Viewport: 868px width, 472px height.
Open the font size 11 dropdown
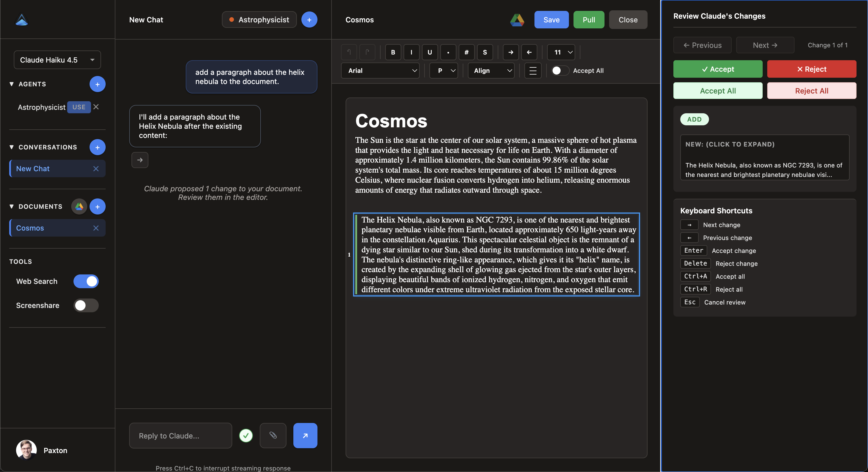click(561, 52)
